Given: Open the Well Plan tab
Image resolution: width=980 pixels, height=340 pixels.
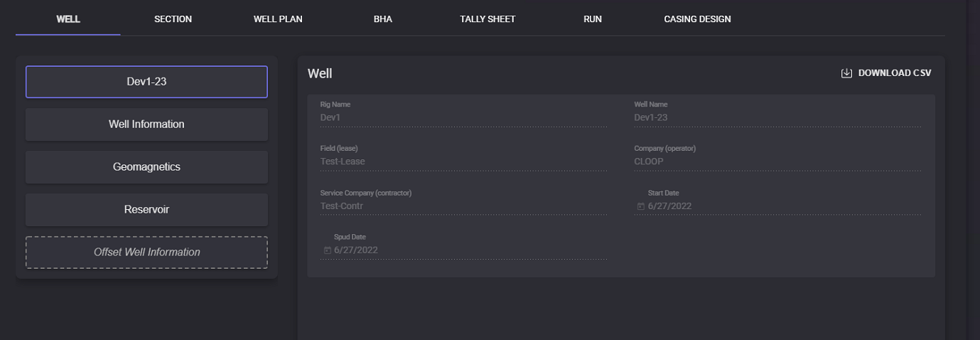Looking at the screenshot, I should click(278, 19).
